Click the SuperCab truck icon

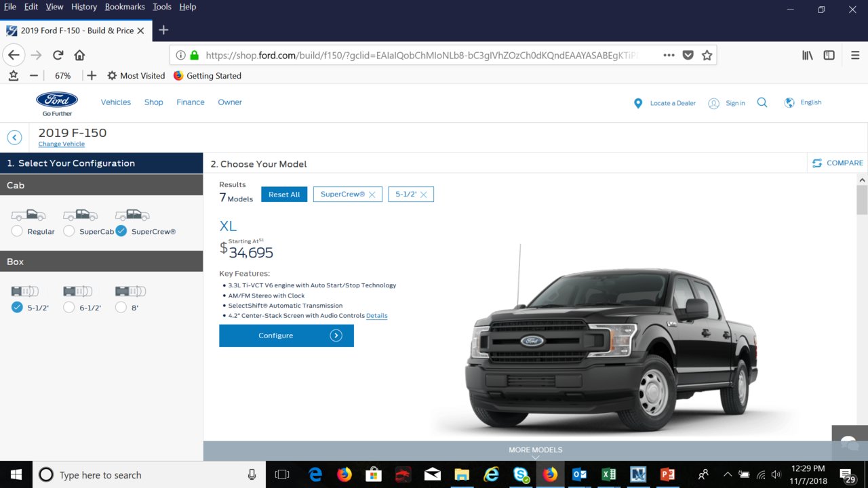click(80, 215)
